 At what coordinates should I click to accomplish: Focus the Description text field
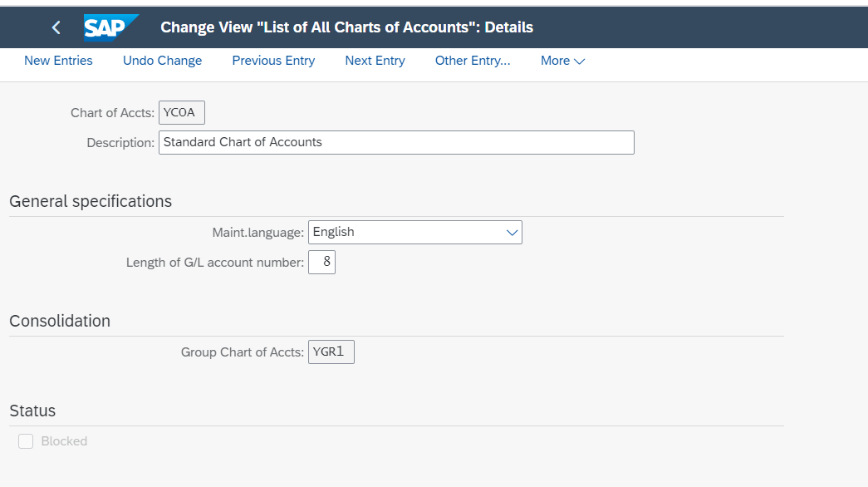pos(396,142)
